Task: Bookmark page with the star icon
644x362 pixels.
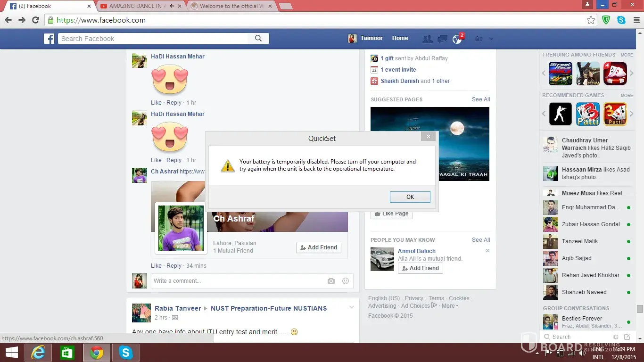Action: [591, 20]
